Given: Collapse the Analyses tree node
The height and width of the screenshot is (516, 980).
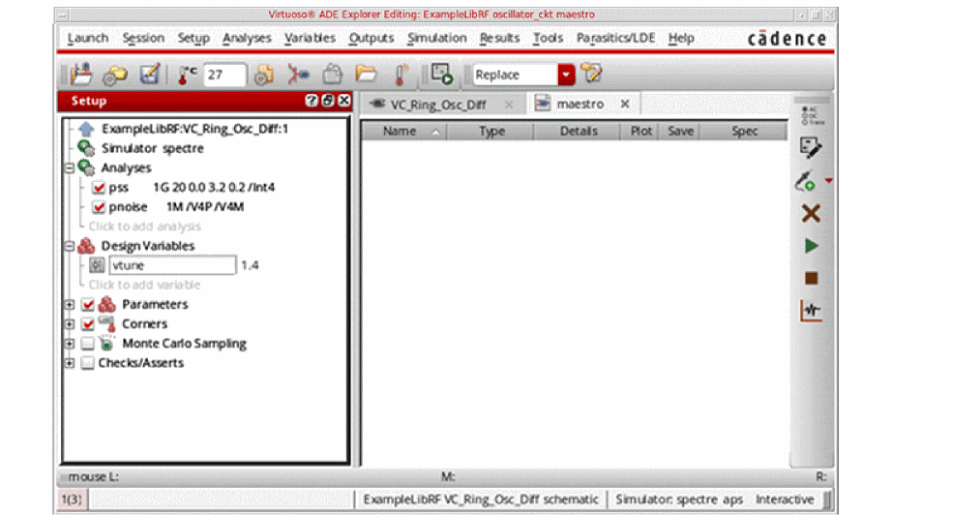Looking at the screenshot, I should click(70, 167).
